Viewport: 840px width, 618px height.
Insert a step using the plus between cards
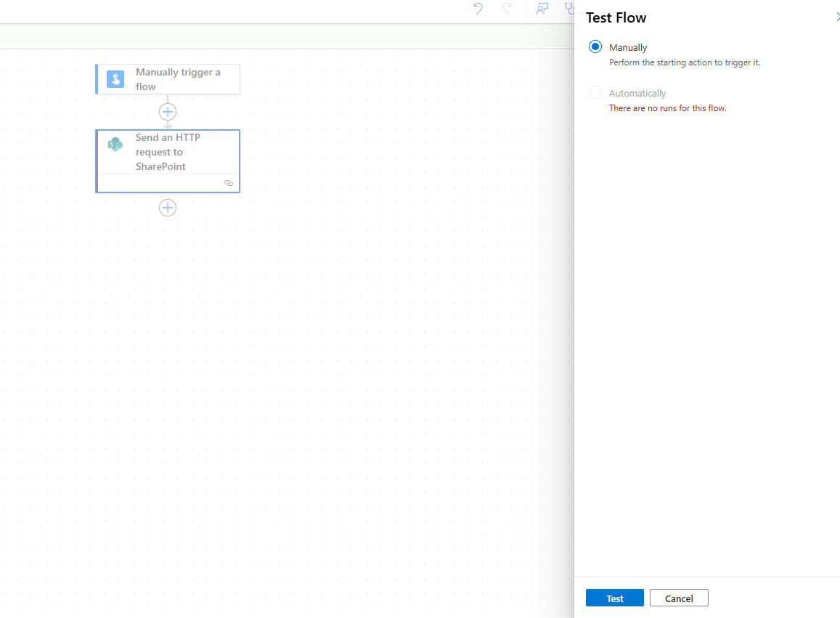(x=168, y=112)
